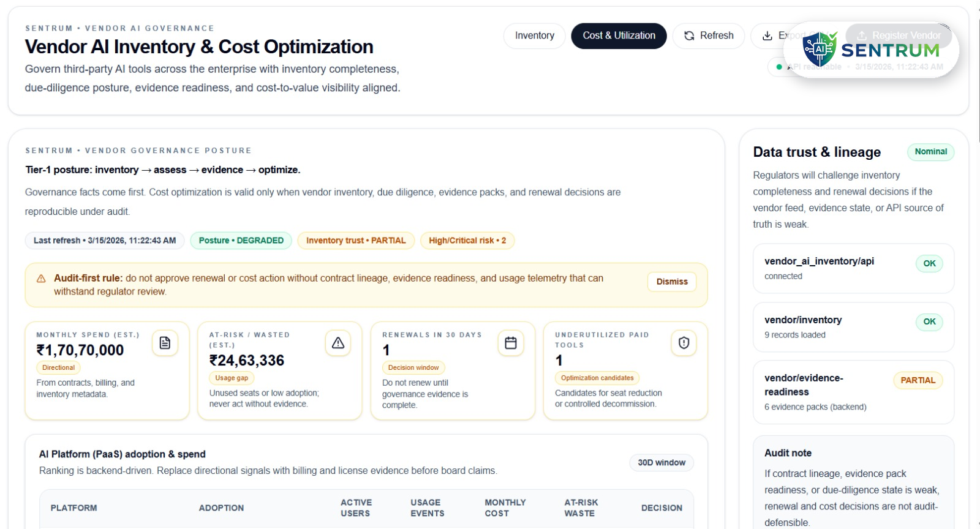Click the ₹24,63,336 at-risk value
Image resolution: width=980 pixels, height=529 pixels.
[x=247, y=361]
